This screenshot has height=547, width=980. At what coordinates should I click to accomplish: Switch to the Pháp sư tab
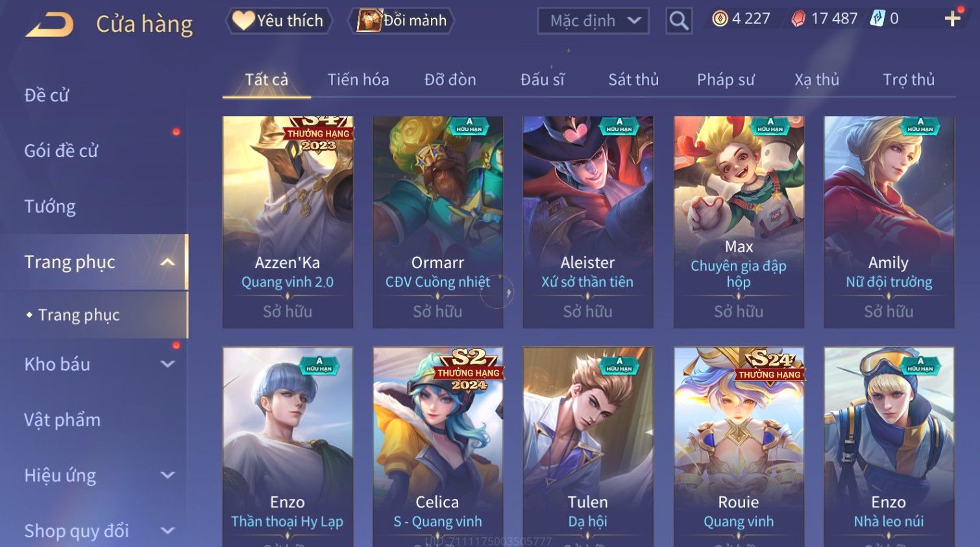tap(726, 80)
